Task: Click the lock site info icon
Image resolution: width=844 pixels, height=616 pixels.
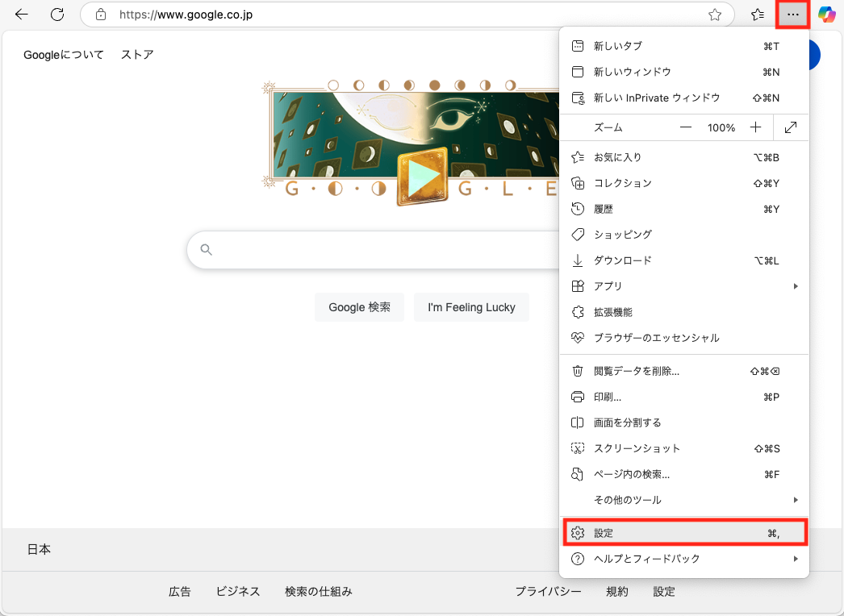Action: click(101, 15)
